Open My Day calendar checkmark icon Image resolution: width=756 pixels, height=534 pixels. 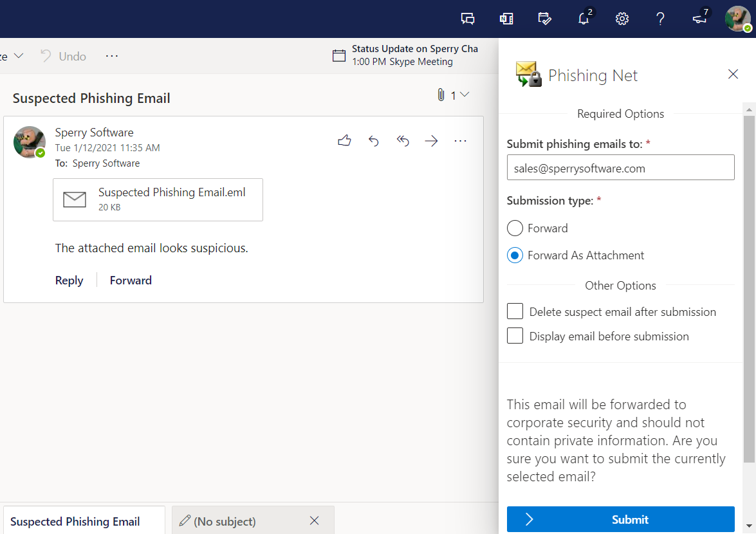(545, 19)
